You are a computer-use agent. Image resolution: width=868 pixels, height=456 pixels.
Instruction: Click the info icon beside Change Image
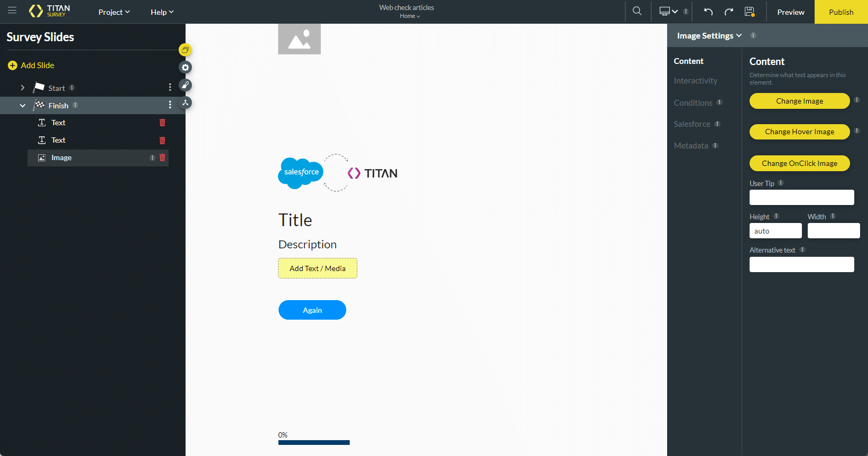pos(857,100)
